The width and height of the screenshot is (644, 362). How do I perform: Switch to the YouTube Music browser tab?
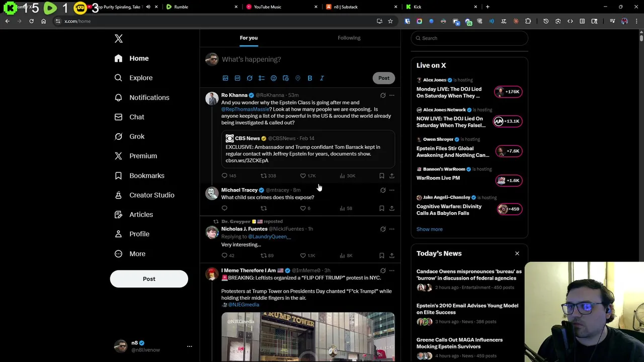(282, 7)
